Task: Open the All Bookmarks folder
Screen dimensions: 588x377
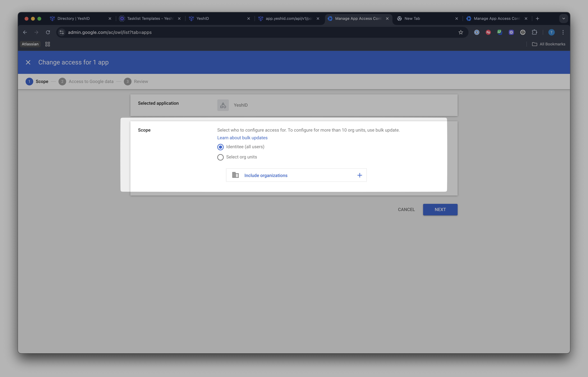Action: pyautogui.click(x=549, y=44)
